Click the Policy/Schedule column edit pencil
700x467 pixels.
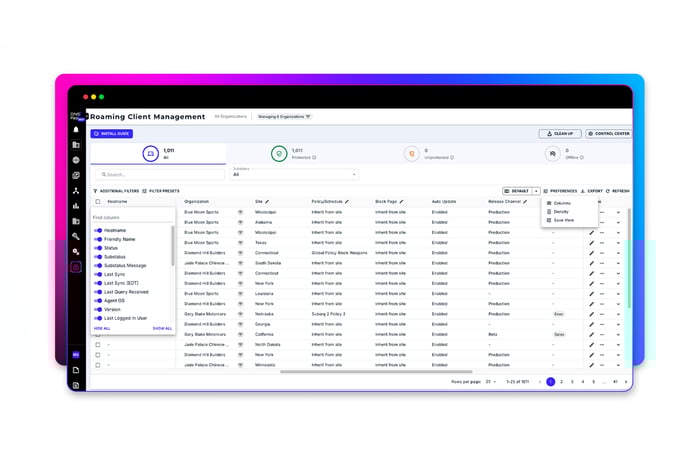pyautogui.click(x=347, y=202)
